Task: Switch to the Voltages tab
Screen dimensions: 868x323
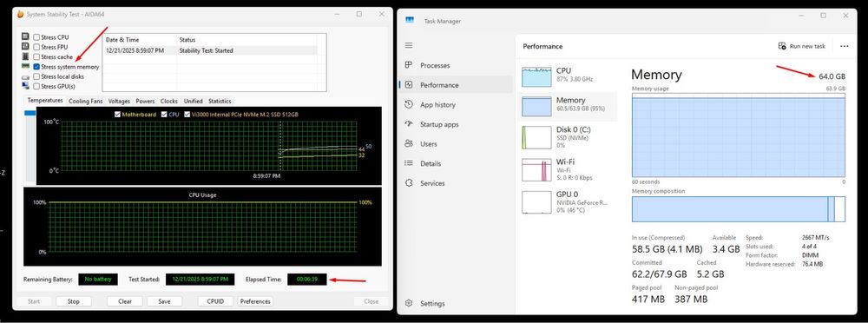Action: pyautogui.click(x=119, y=101)
